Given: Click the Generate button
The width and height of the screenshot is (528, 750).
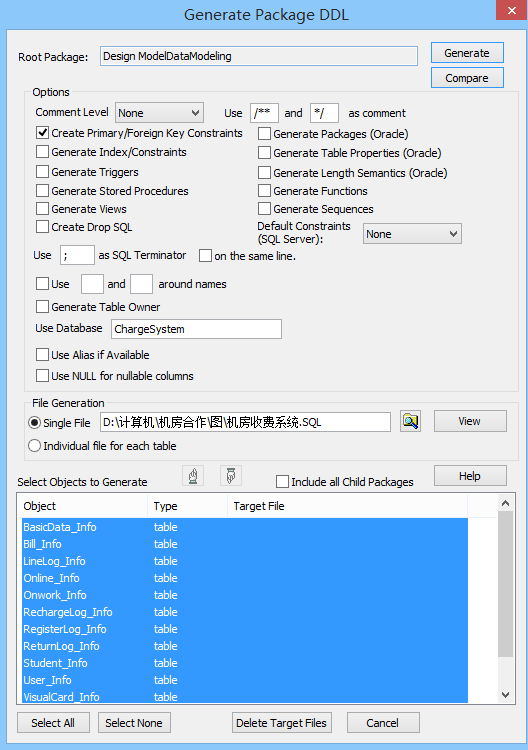Looking at the screenshot, I should [x=467, y=53].
